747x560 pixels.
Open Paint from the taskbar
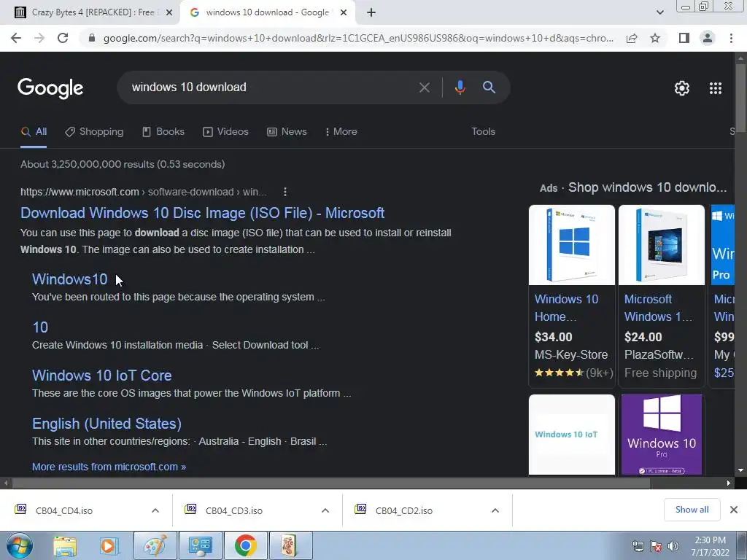155,545
